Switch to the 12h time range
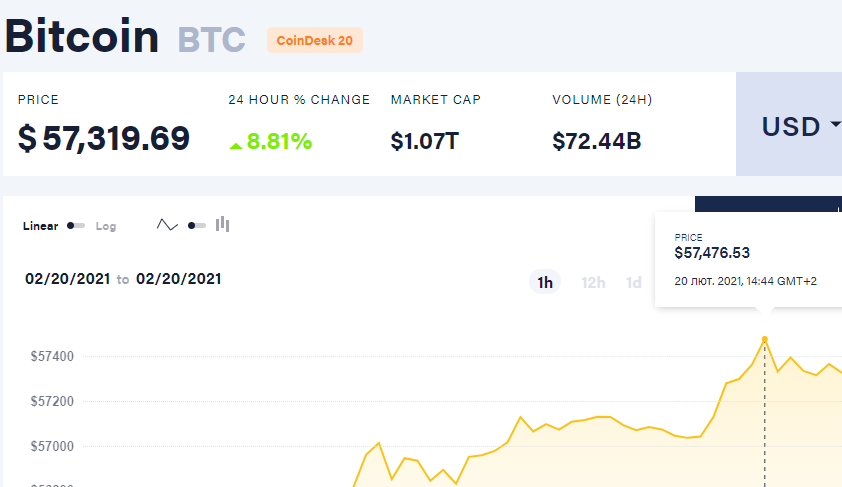The height and width of the screenshot is (487, 842). click(593, 283)
